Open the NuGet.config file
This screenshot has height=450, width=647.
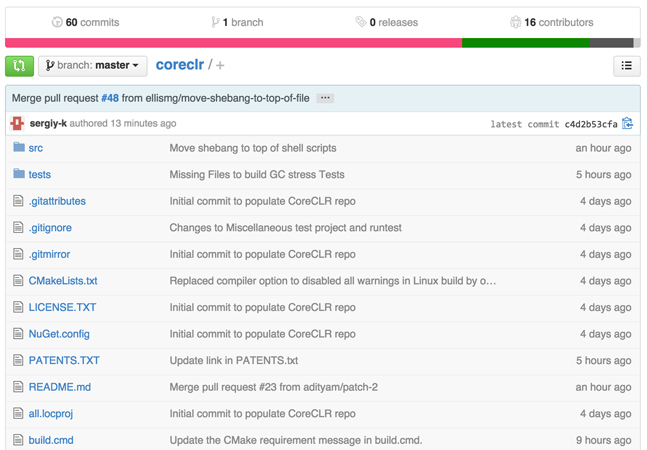tap(59, 334)
